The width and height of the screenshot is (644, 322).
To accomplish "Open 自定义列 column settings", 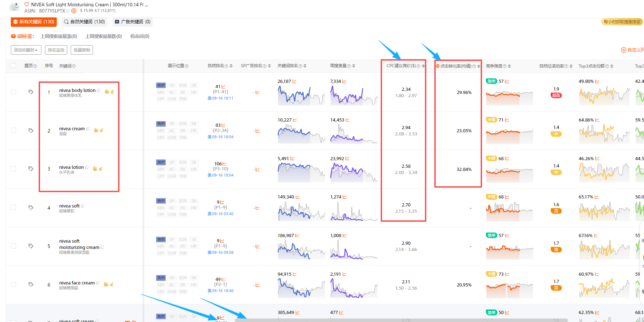I will (x=633, y=50).
